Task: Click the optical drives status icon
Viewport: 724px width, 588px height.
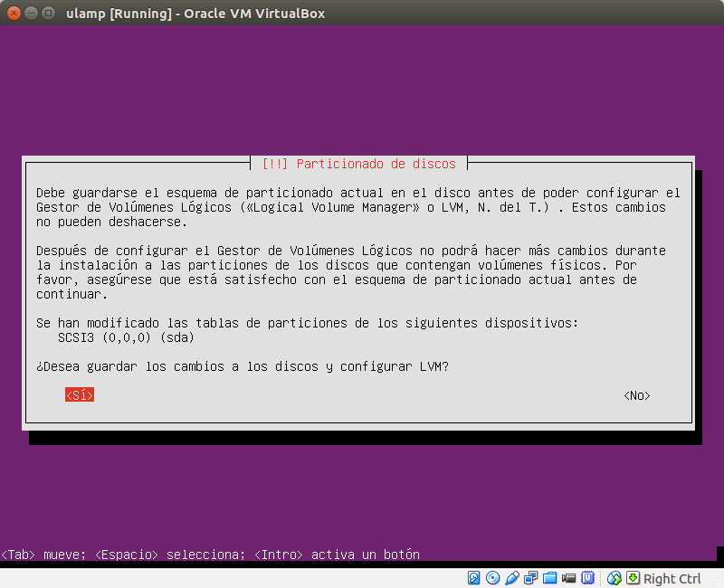Action: tap(492, 577)
